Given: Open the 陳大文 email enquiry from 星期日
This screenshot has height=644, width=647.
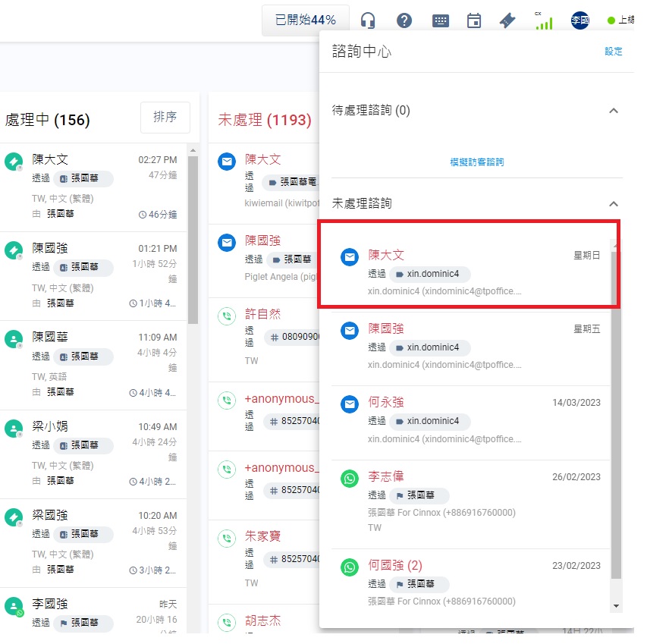Looking at the screenshot, I should (x=470, y=272).
